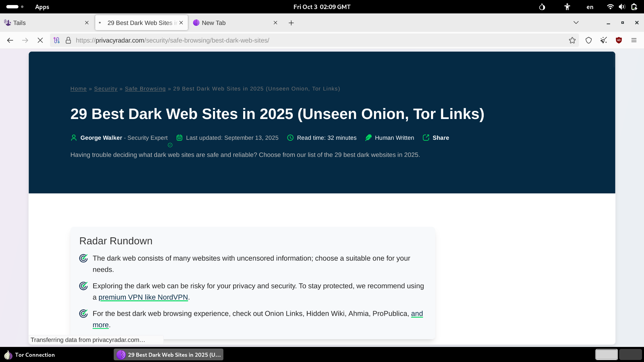Click the Safe Browsing breadcrumb link
644x362 pixels.
pos(145,89)
